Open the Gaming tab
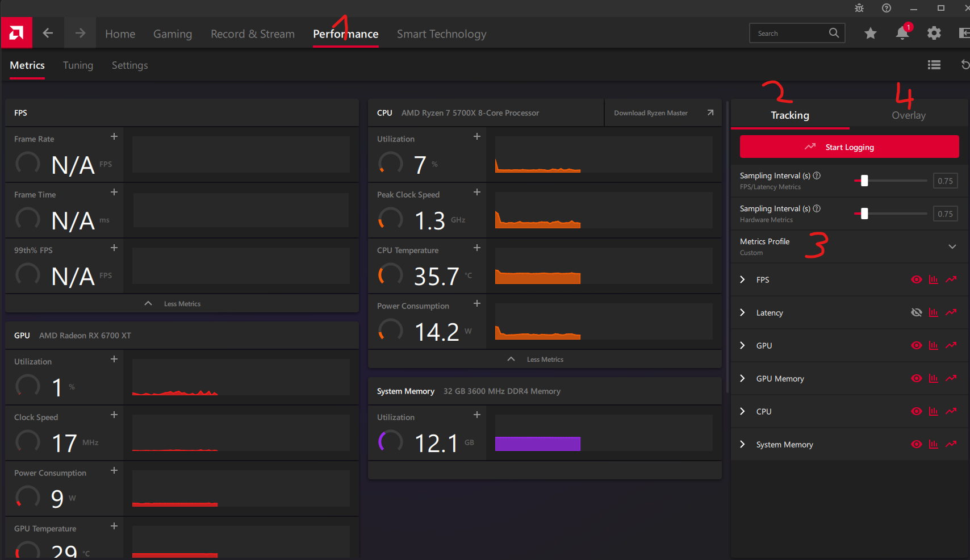The image size is (970, 560). 173,34
